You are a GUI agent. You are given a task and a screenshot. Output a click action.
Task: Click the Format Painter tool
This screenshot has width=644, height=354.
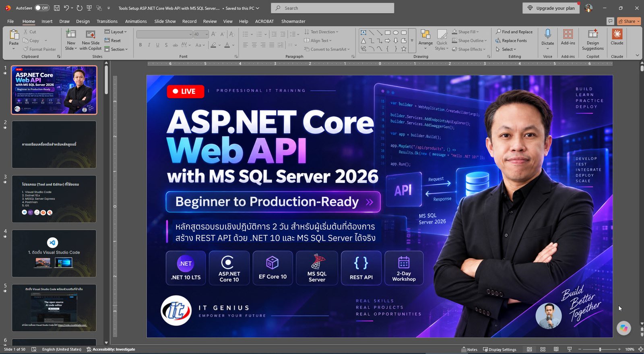click(x=39, y=49)
